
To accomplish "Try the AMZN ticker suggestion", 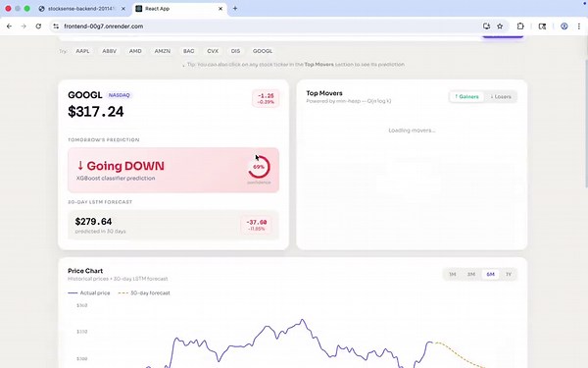I will [x=163, y=51].
